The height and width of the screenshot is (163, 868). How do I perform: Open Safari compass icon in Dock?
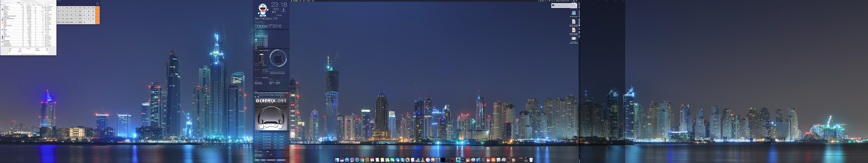357,160
